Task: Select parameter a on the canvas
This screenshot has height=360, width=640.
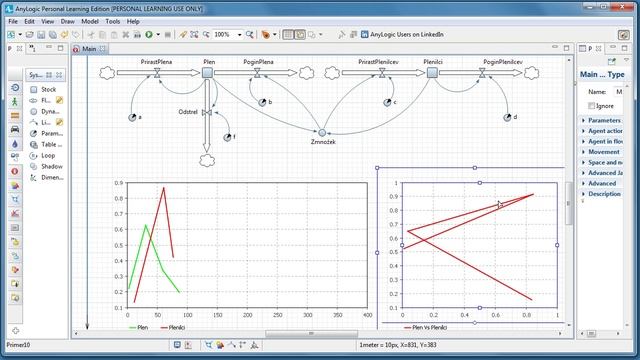Action: (x=132, y=118)
